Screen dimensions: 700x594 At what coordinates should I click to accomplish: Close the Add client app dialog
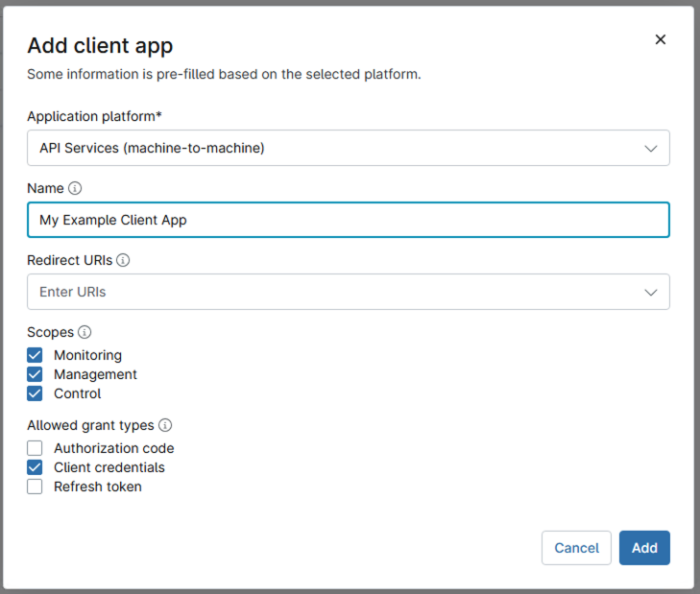pyautogui.click(x=661, y=39)
